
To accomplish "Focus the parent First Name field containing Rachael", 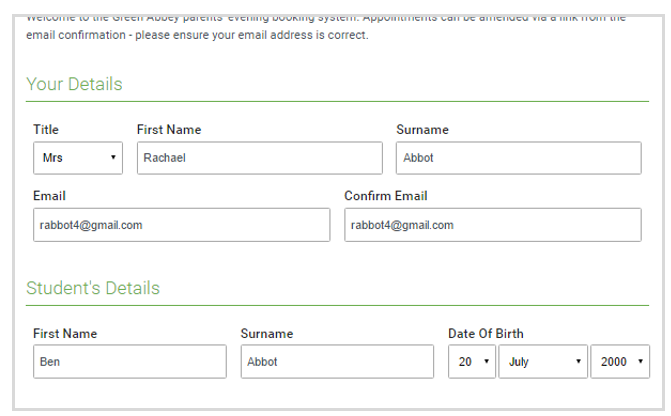I will click(x=260, y=158).
